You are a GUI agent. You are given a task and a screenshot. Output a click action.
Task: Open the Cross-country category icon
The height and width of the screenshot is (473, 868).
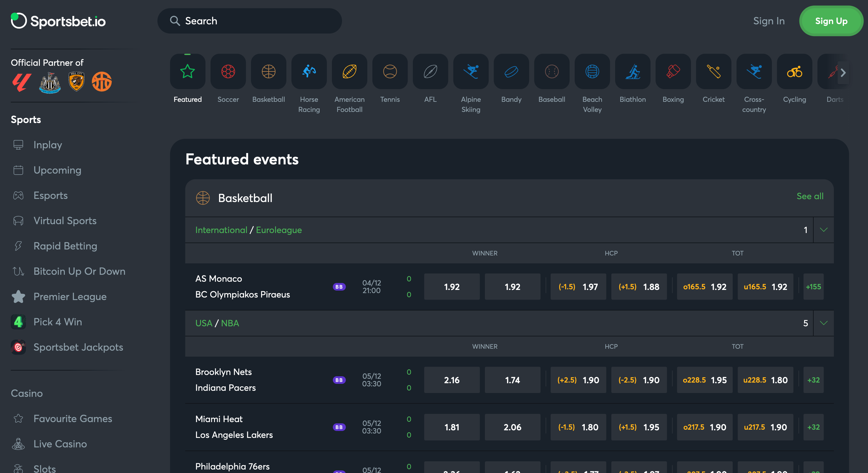[x=754, y=71]
